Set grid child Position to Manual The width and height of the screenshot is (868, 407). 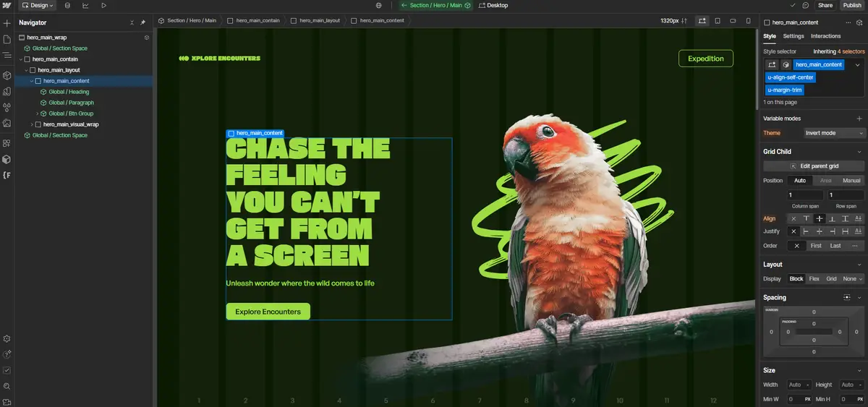[x=851, y=180]
